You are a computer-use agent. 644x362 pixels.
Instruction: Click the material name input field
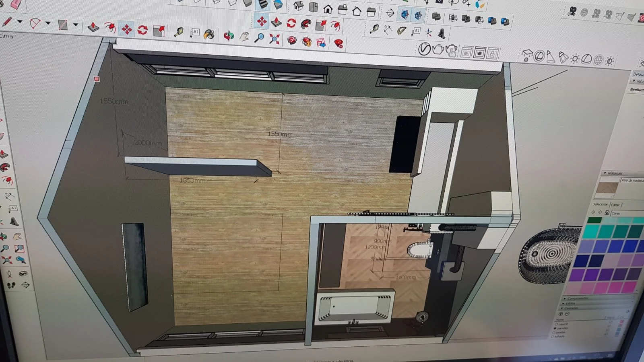632,181
